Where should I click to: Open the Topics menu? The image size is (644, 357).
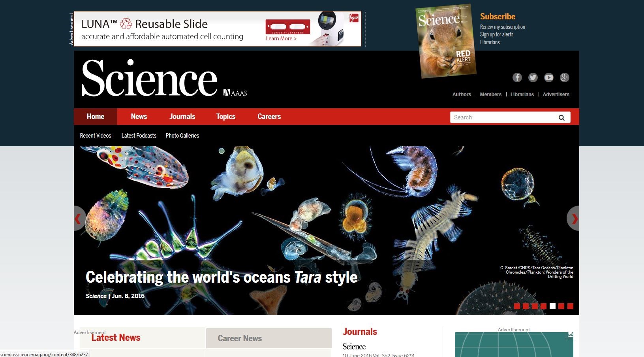coord(226,117)
